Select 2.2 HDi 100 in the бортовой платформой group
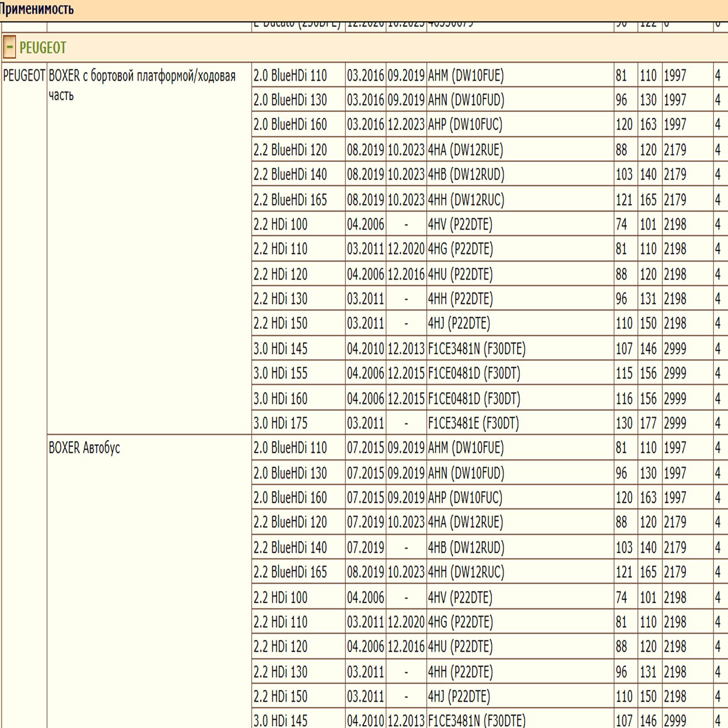Image resolution: width=728 pixels, height=728 pixels. pos(280,224)
